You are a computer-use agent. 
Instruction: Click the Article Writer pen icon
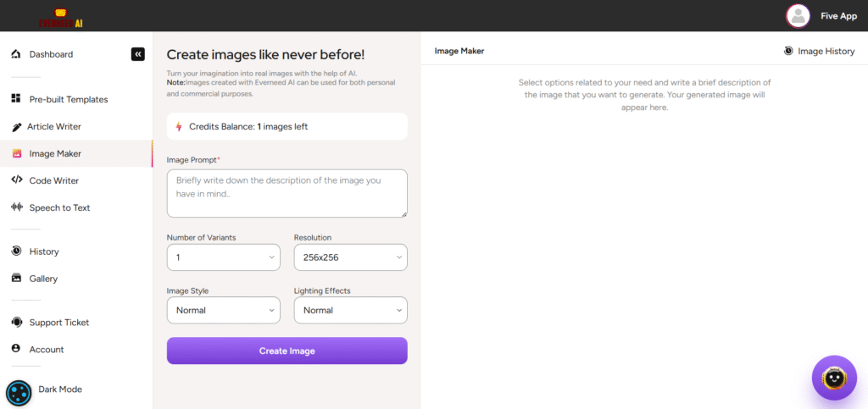pos(16,126)
